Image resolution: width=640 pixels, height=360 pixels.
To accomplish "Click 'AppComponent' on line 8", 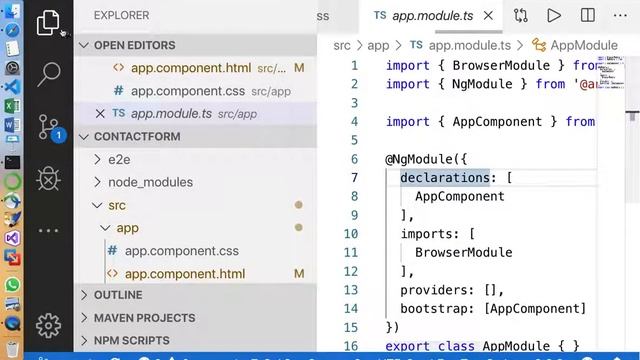I will [x=460, y=196].
